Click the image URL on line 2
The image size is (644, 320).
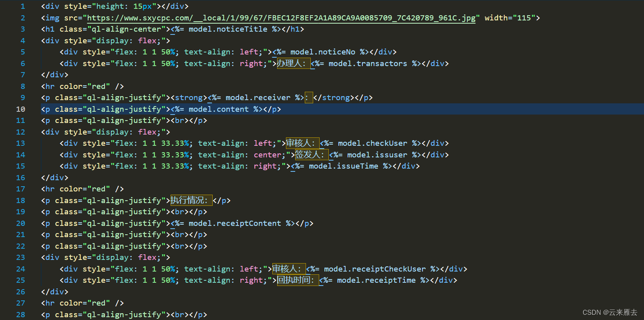[281, 18]
